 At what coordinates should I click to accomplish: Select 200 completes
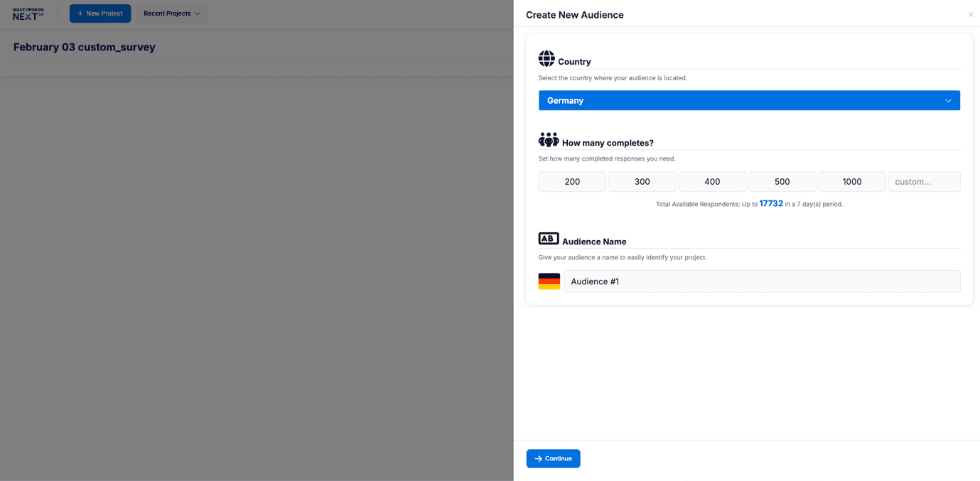pos(572,181)
